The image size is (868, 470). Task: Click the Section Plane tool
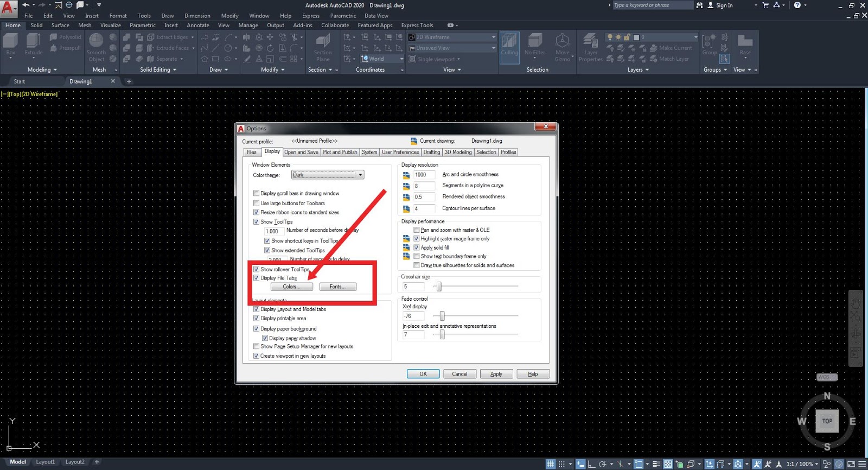tap(323, 48)
